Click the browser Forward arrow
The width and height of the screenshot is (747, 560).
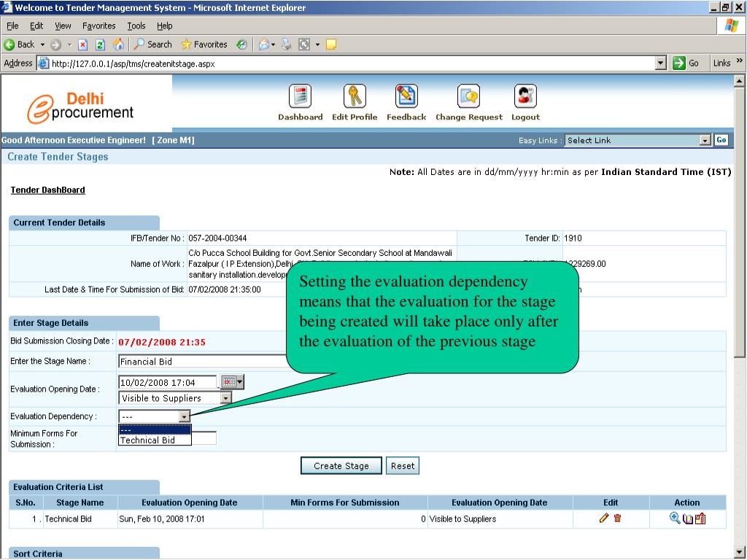55,44
